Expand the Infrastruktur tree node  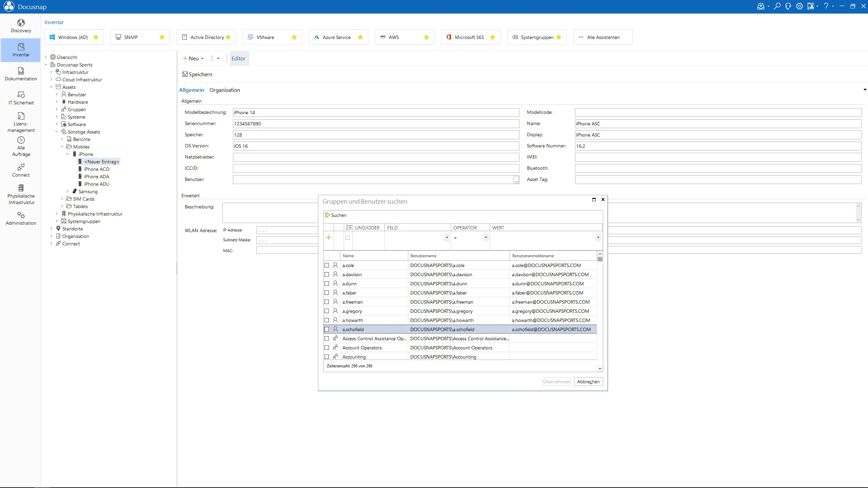[52, 72]
